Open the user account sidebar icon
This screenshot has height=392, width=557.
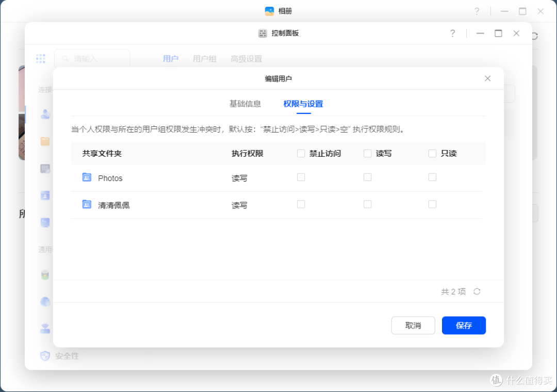click(x=45, y=114)
